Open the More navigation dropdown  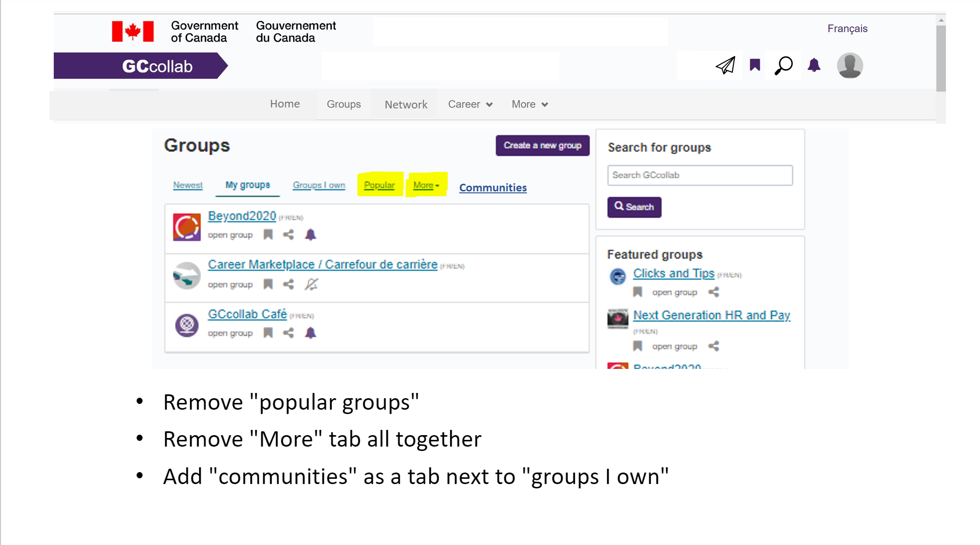point(528,104)
